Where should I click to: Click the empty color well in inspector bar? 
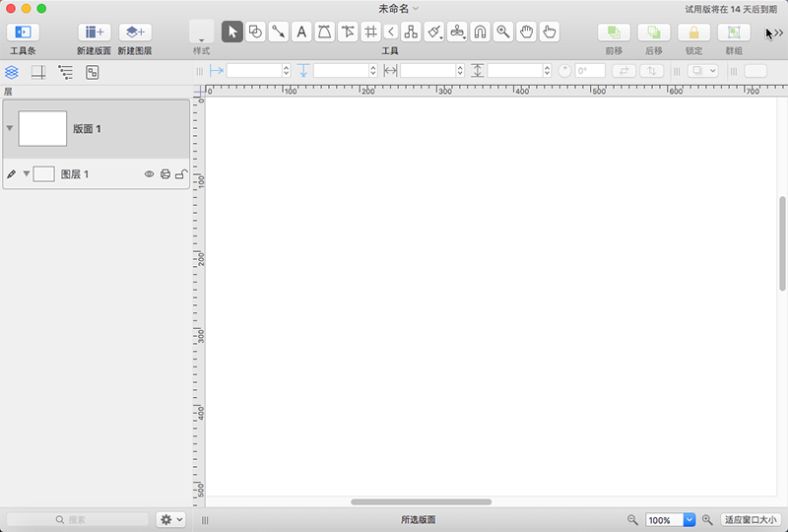tap(755, 71)
